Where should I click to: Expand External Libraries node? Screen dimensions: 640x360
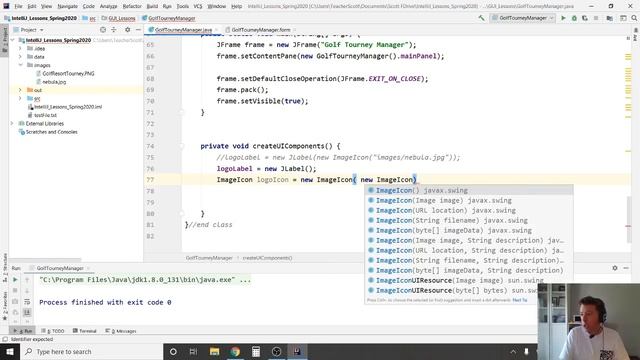[x=12, y=123]
